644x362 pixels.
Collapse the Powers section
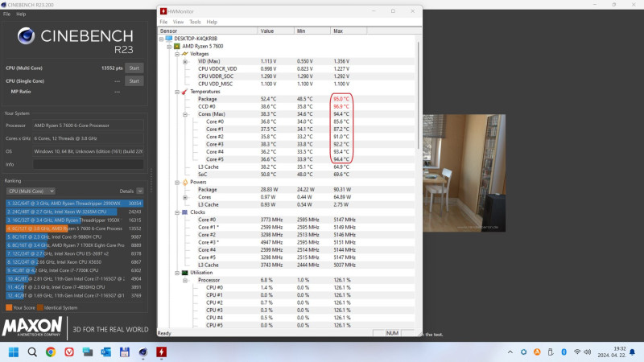point(177,183)
